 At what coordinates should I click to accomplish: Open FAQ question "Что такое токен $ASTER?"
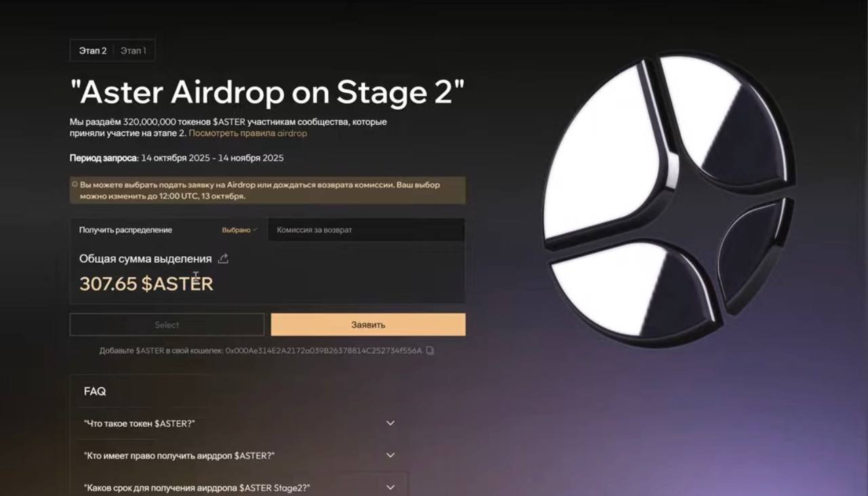140,423
